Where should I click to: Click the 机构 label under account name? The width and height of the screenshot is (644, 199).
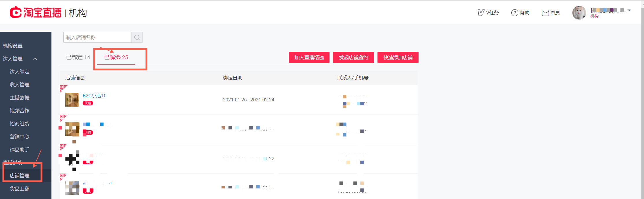(x=595, y=16)
